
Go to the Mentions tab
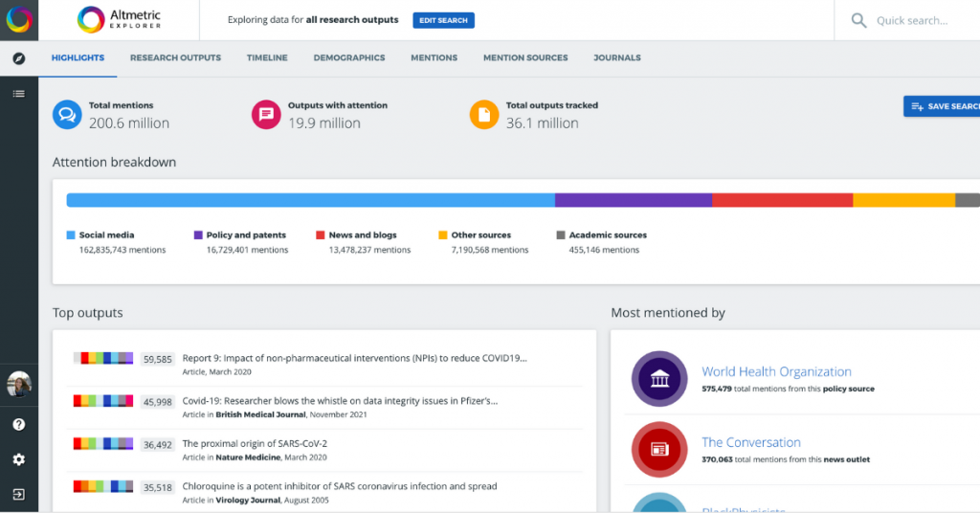coord(434,58)
